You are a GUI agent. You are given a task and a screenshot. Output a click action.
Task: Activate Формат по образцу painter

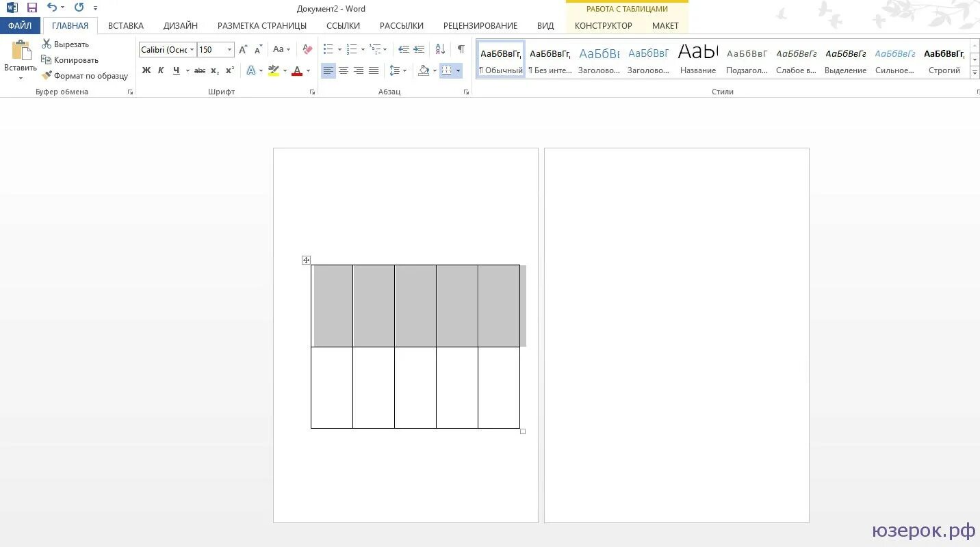coord(85,76)
